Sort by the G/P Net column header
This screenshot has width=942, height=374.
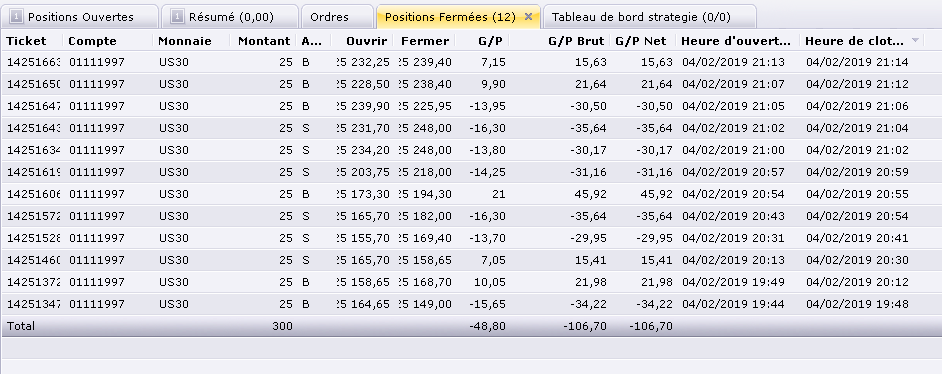642,41
